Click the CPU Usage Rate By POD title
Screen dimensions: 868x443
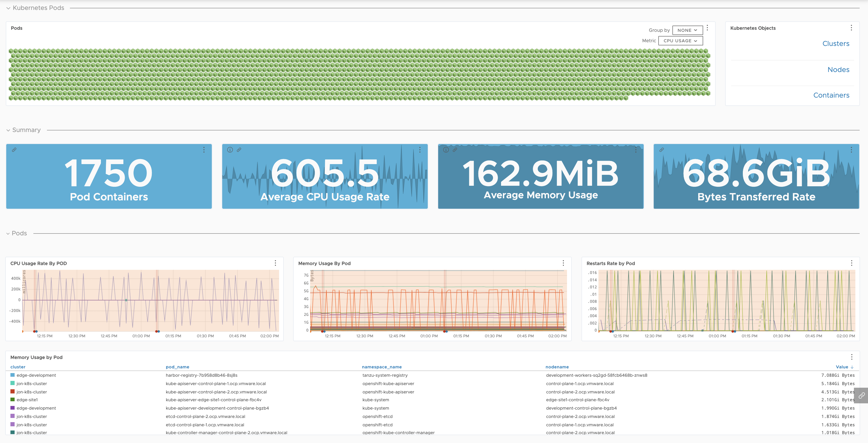pyautogui.click(x=38, y=263)
